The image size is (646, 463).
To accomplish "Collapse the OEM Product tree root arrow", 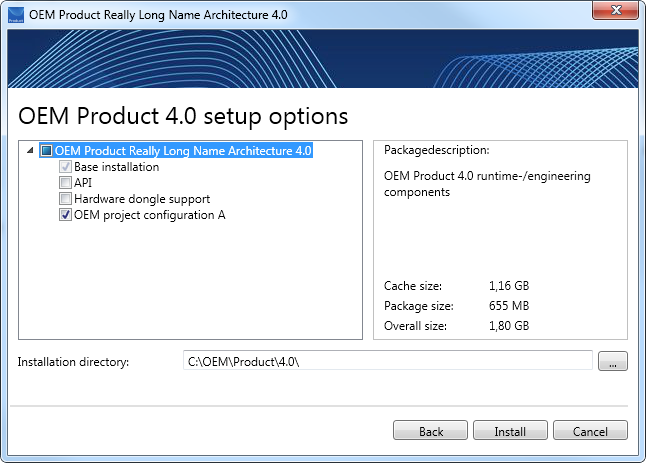I will coord(30,150).
